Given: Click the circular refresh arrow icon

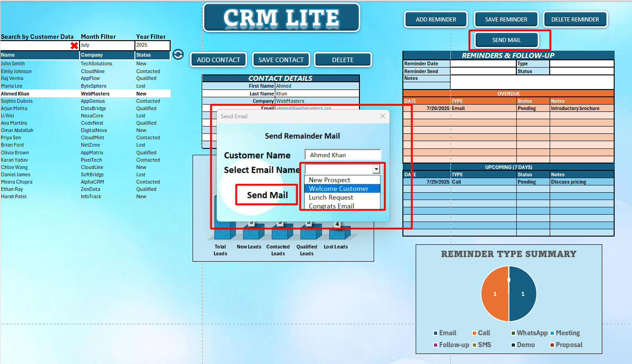Looking at the screenshot, I should tap(178, 54).
